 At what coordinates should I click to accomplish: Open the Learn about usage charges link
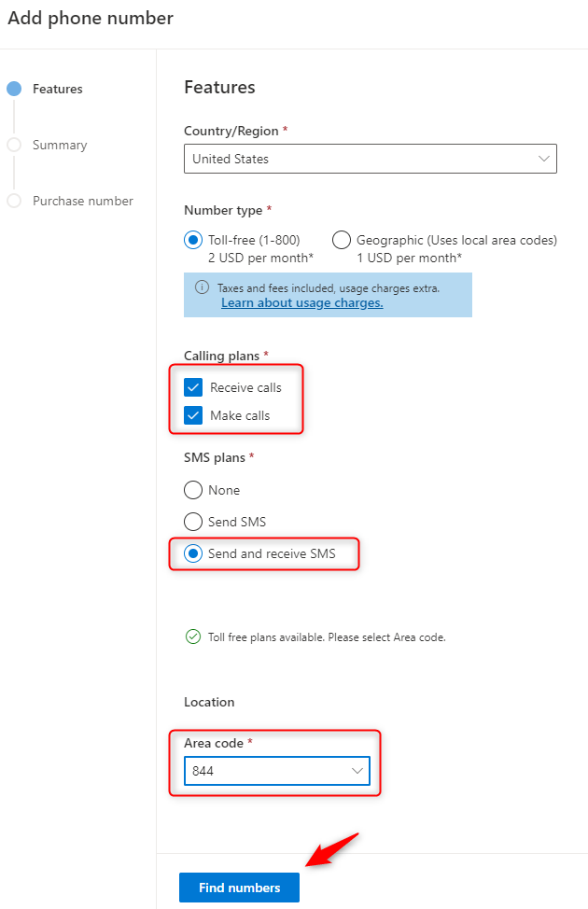301,303
